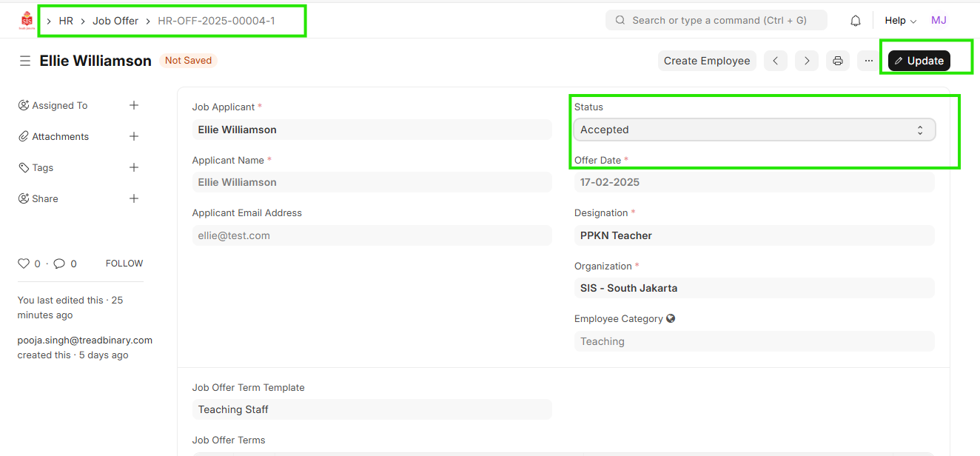Go to next record arrow
Screen dimensions: 980x456
tap(807, 61)
